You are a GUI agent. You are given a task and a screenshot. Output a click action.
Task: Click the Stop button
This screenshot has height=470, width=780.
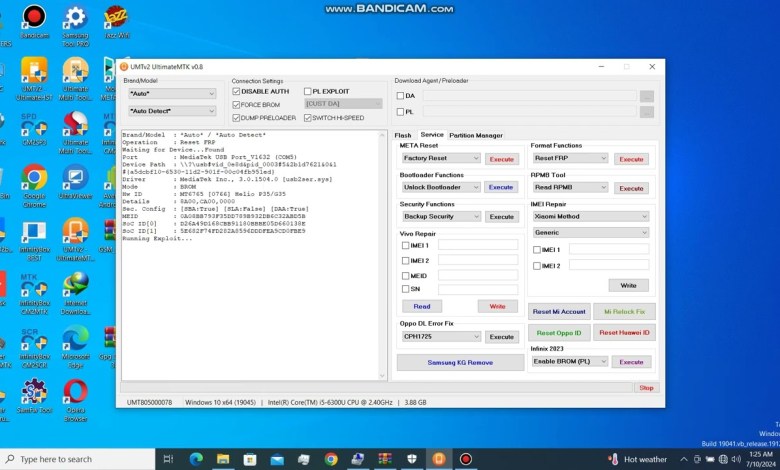tap(646, 387)
